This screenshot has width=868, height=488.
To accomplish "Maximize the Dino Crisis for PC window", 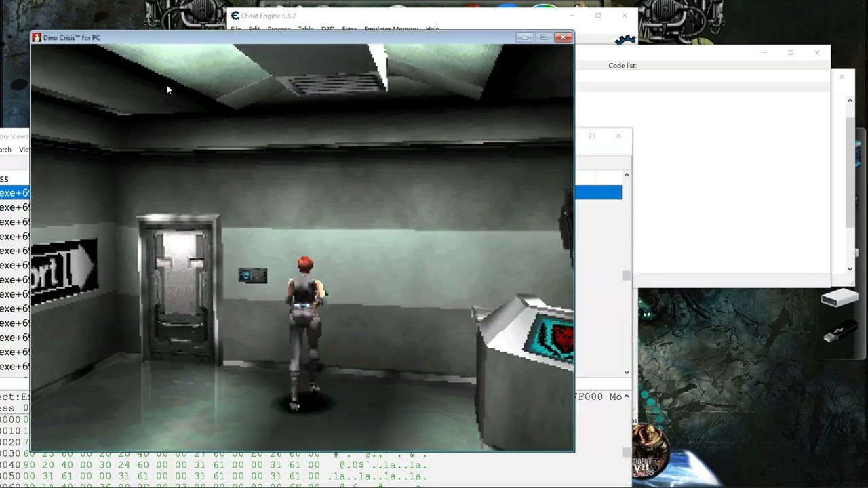I will pos(543,37).
